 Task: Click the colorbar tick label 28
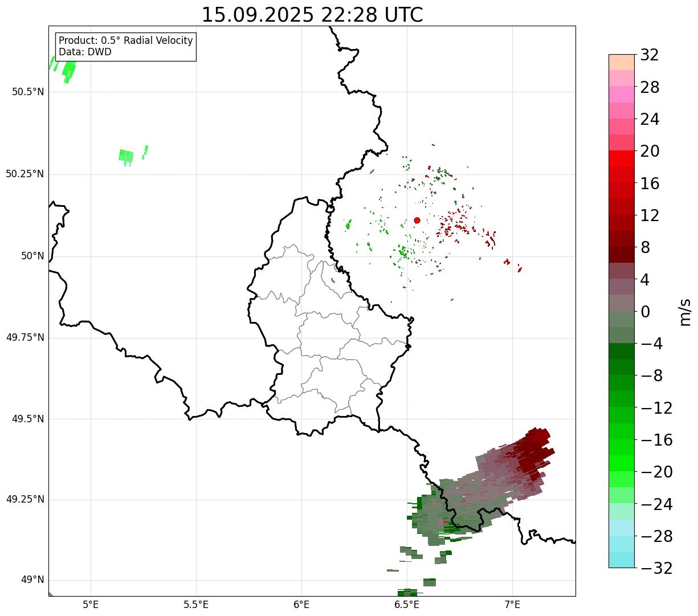[x=650, y=87]
